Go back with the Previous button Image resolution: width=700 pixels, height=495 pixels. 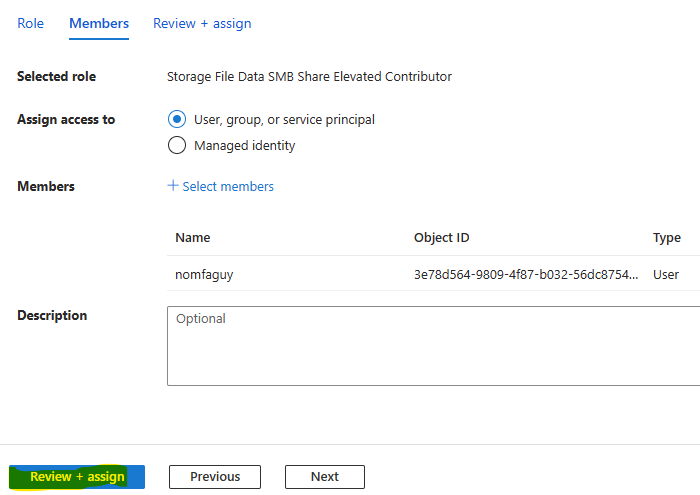click(x=215, y=477)
